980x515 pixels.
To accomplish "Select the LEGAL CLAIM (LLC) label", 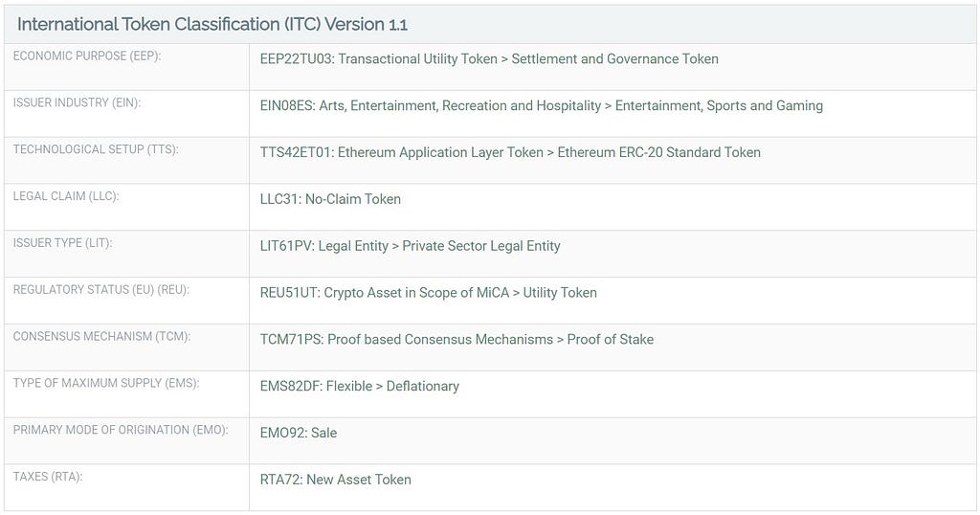I will [x=66, y=196].
